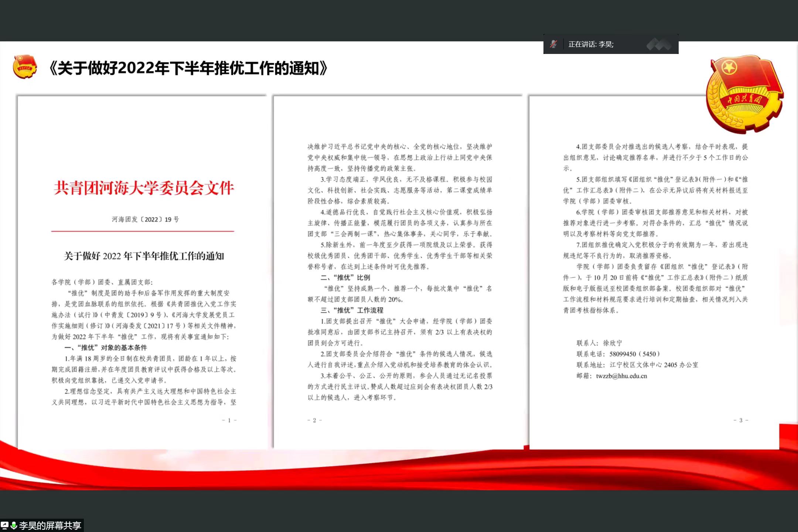This screenshot has width=798, height=532.
Task: Click the green active microphone icon at the bottom left
Action: (x=14, y=525)
